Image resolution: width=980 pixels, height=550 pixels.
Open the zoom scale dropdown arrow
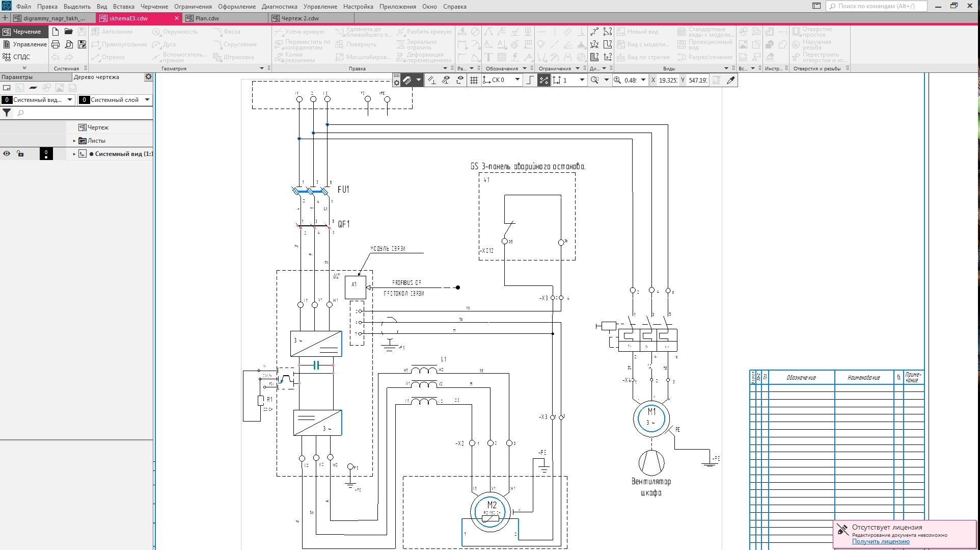tap(643, 80)
